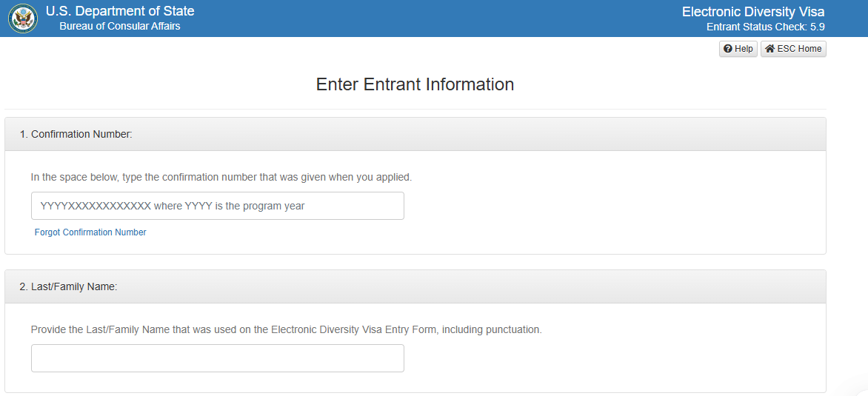The image size is (868, 396).
Task: Open the Forgot Confirmation Number link
Action: [90, 232]
